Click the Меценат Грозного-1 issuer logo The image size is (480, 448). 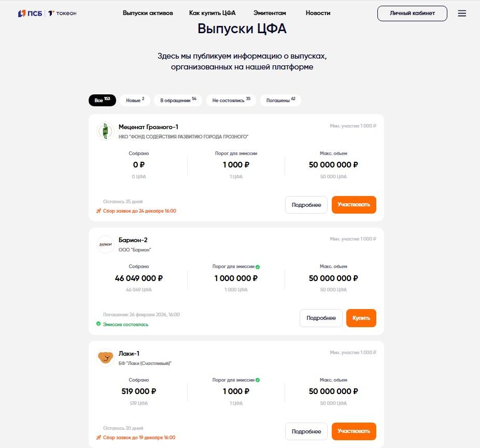click(105, 131)
